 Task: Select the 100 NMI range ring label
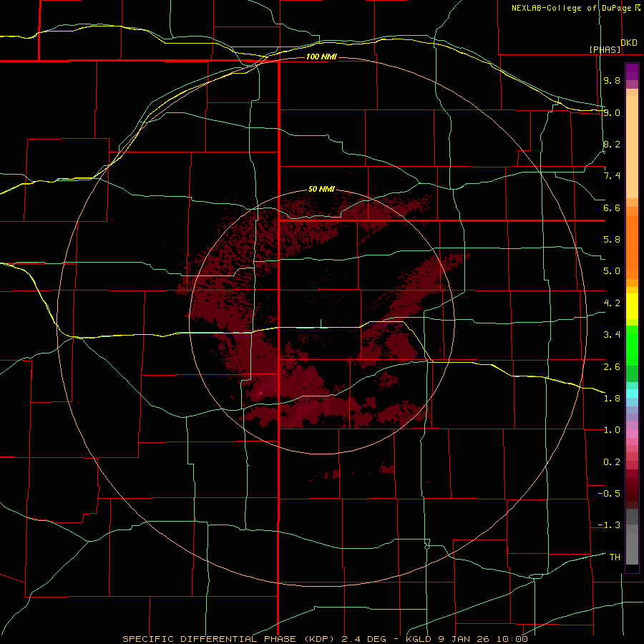(321, 57)
